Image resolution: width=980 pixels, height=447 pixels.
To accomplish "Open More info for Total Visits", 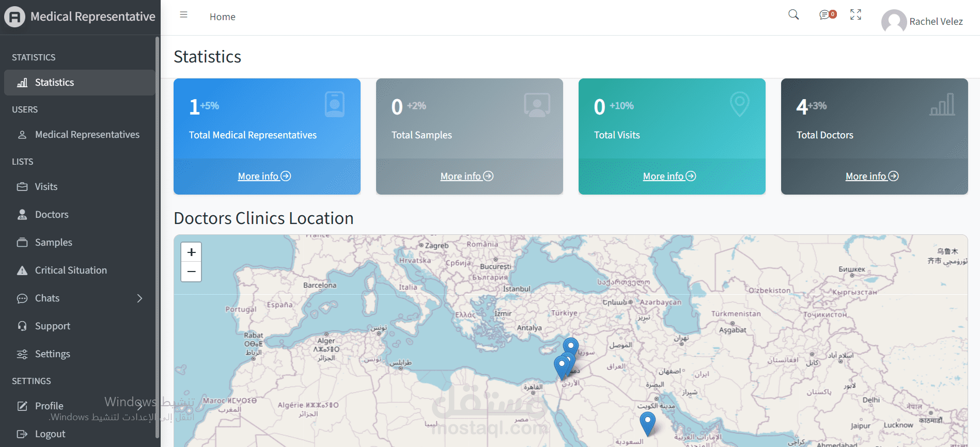I will [x=670, y=177].
